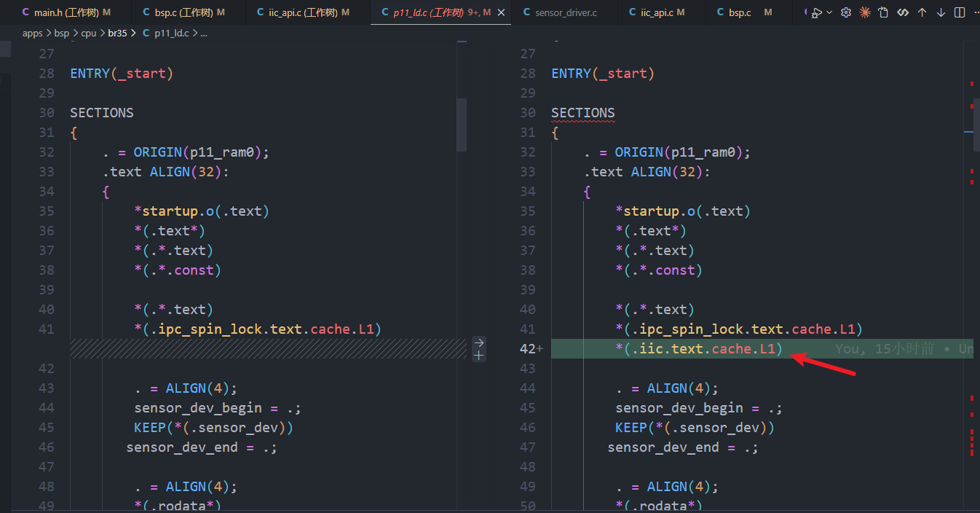This screenshot has height=513, width=980.
Task: Click ipc_spin_lock.text.cache.L1 line in left editor
Action: click(x=258, y=329)
